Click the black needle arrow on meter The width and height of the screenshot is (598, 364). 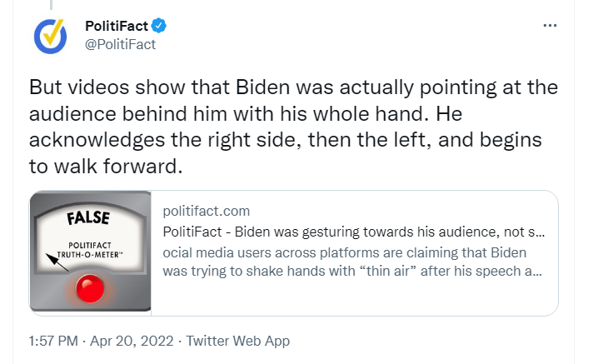(57, 262)
